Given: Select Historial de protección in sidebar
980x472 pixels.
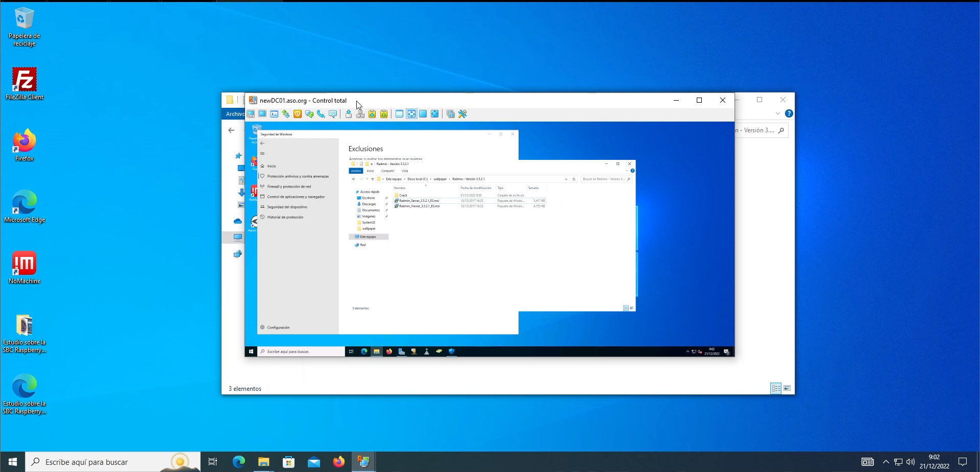Looking at the screenshot, I should click(285, 217).
